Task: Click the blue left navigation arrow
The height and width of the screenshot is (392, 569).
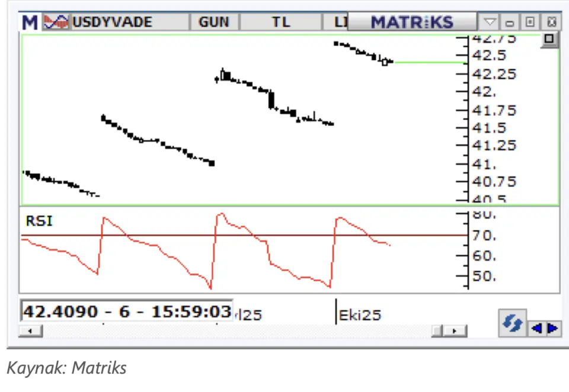Action: pos(538,327)
